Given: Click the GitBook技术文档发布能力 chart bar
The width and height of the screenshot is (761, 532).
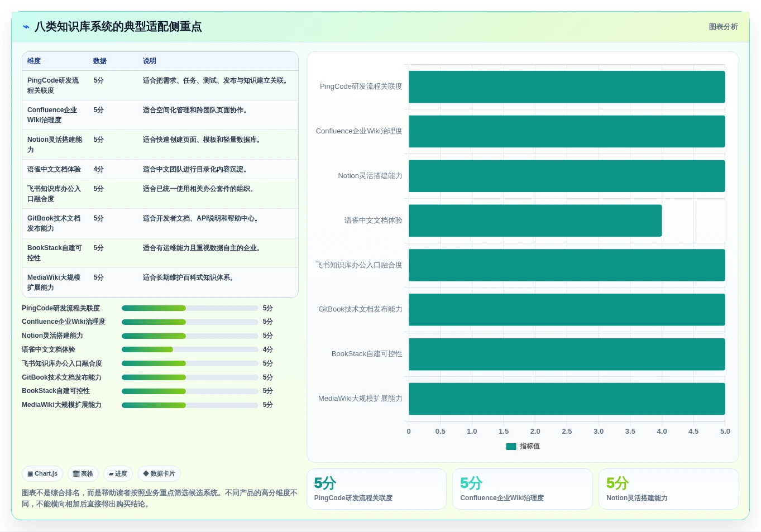Looking at the screenshot, I should click(x=567, y=309).
